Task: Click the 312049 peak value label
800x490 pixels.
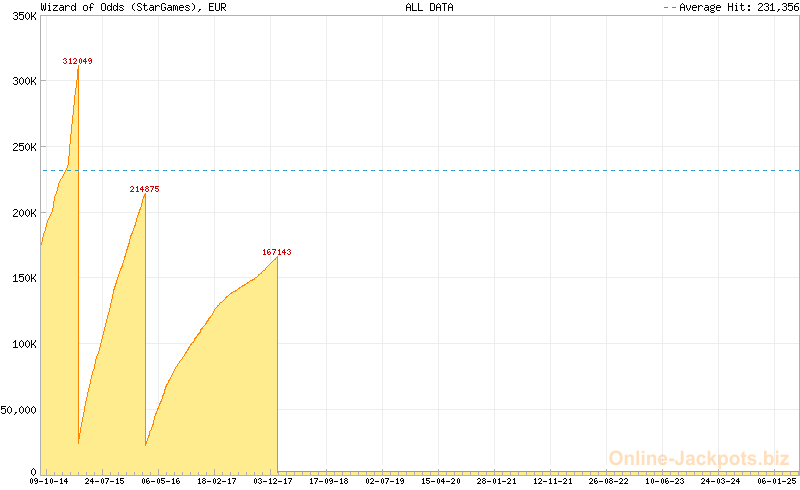Action: 77,61
